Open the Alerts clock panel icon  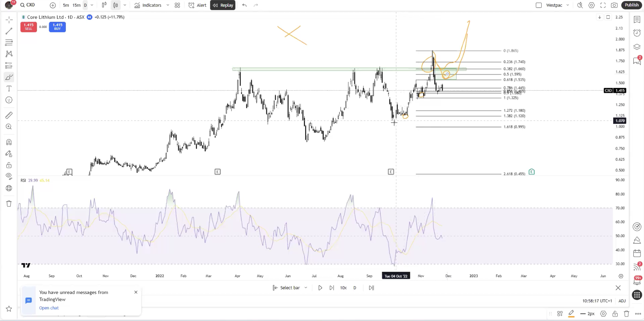click(x=637, y=33)
